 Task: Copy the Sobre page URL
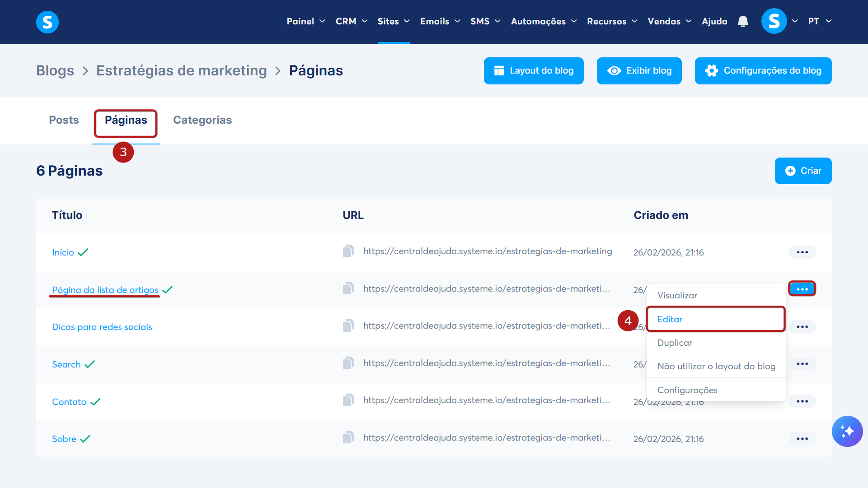point(348,437)
